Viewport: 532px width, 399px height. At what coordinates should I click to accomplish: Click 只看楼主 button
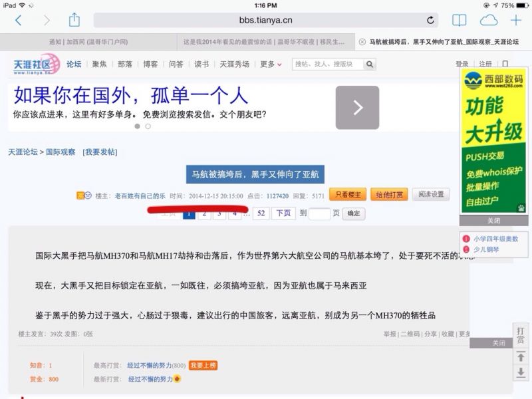(348, 195)
